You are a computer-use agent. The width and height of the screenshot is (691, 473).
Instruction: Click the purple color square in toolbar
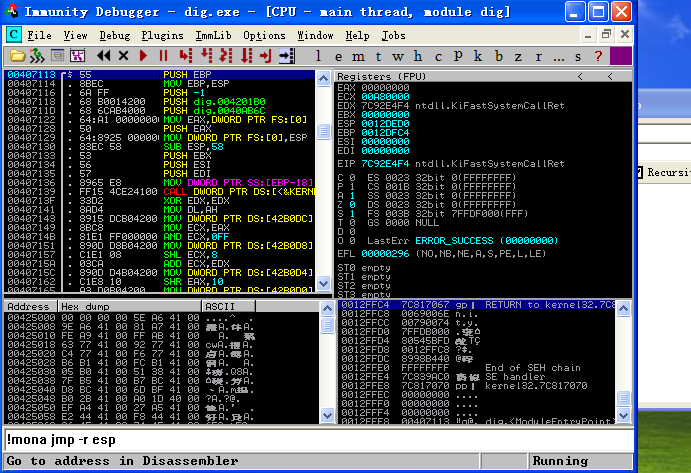point(621,56)
